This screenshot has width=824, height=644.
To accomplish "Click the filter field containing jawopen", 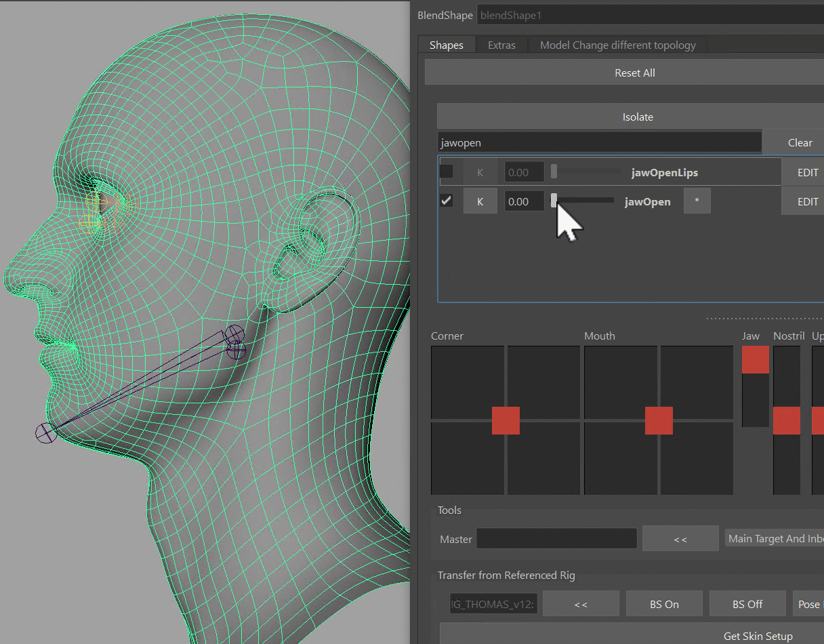I will (599, 142).
